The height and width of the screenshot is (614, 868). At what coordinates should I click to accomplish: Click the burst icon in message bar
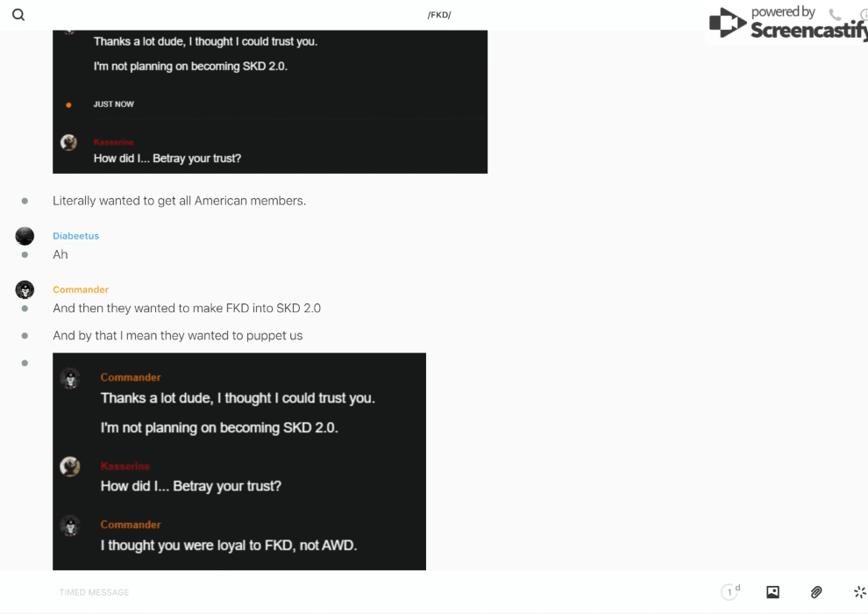coord(859,592)
